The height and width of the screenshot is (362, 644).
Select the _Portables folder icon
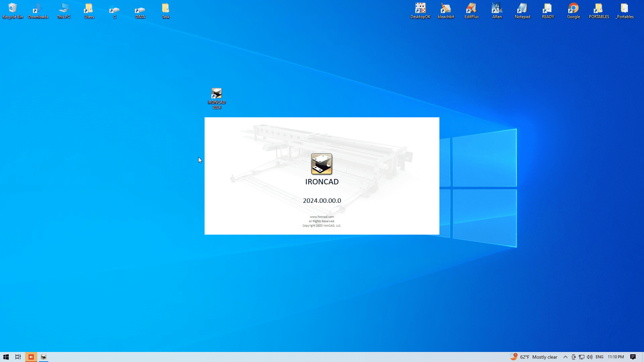click(x=624, y=11)
